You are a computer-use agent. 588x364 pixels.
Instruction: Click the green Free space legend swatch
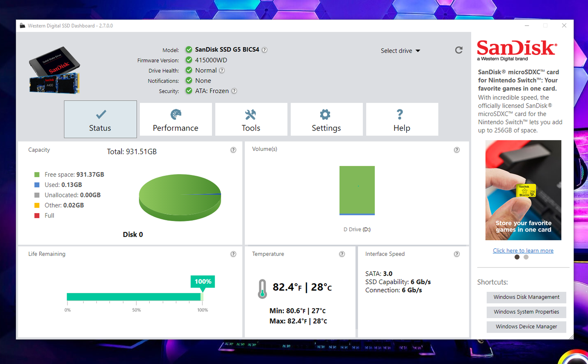tap(37, 174)
